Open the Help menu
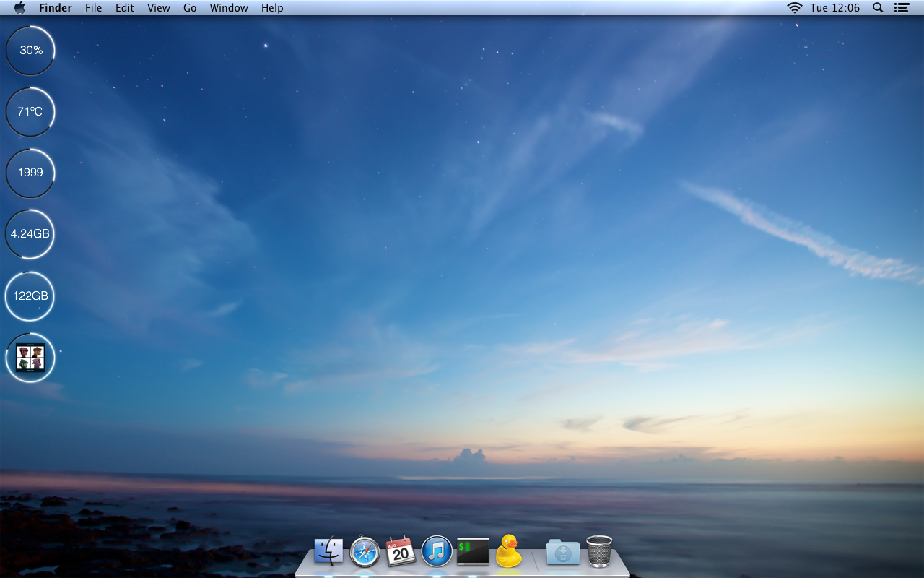 coord(272,8)
